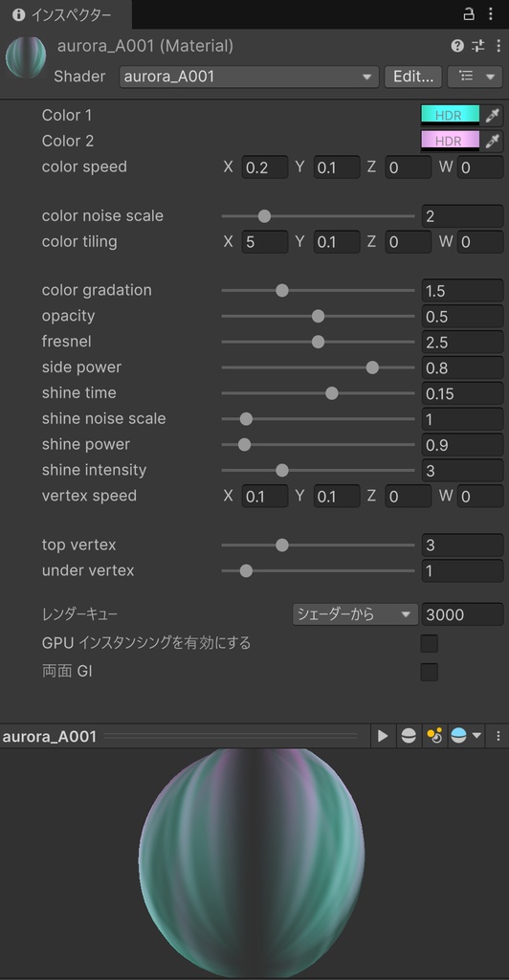Click the aurora_A001 (Material) header title

coord(144,46)
